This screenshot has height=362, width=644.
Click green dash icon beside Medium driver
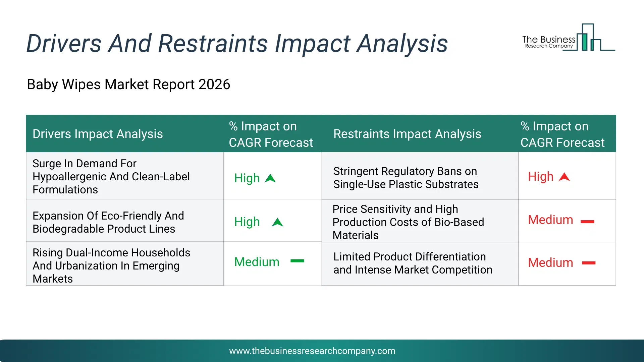click(x=297, y=261)
